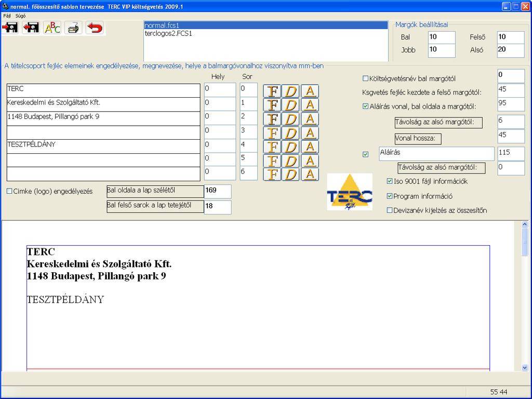The width and height of the screenshot is (532, 399).
Task: Select normal.fcs1 in the template list
Action: click(x=265, y=25)
